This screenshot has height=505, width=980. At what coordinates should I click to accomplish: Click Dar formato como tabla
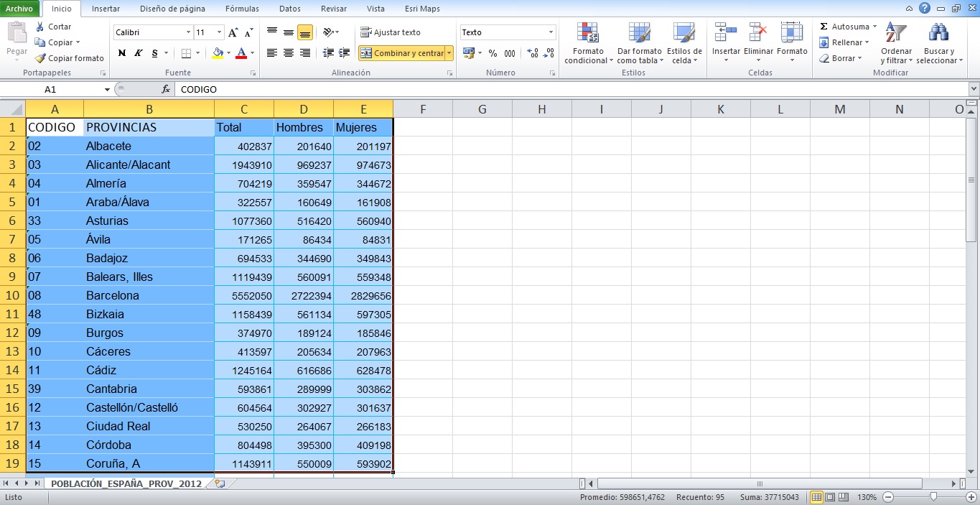coord(639,43)
